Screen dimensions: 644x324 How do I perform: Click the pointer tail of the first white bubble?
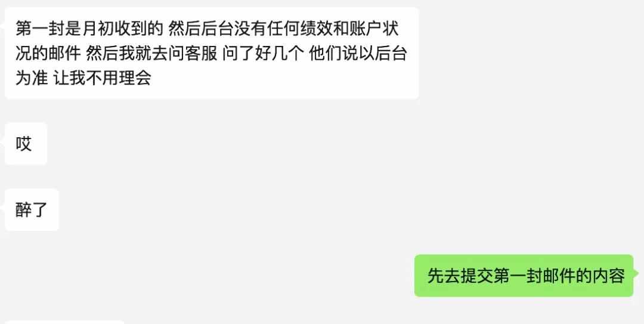(2, 24)
